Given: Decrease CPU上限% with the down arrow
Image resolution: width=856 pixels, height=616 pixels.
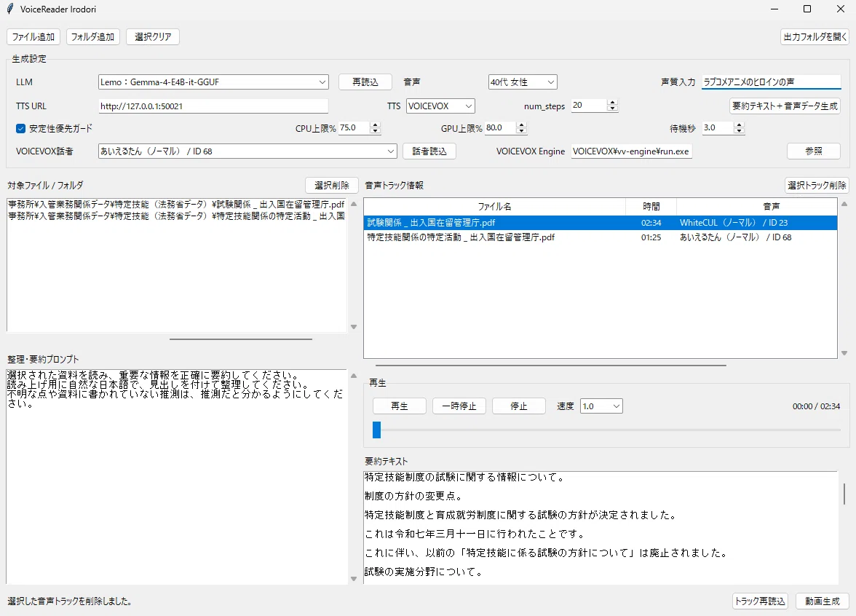Looking at the screenshot, I should (x=375, y=131).
